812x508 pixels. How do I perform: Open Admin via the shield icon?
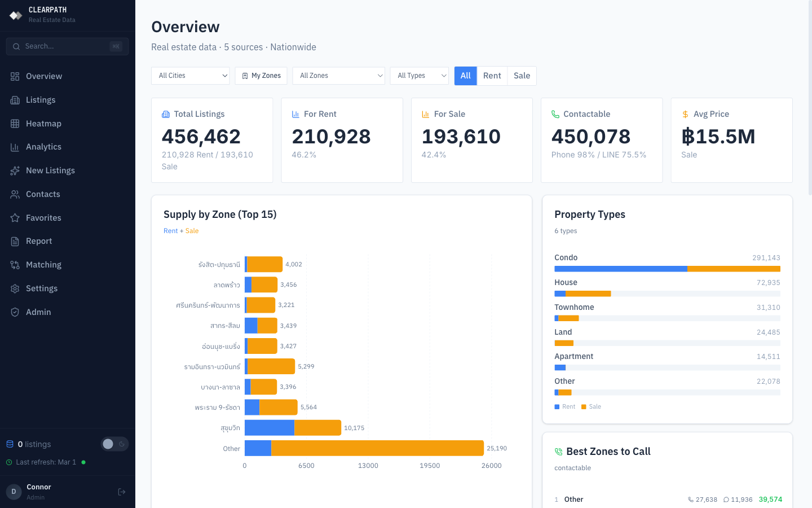tap(15, 312)
